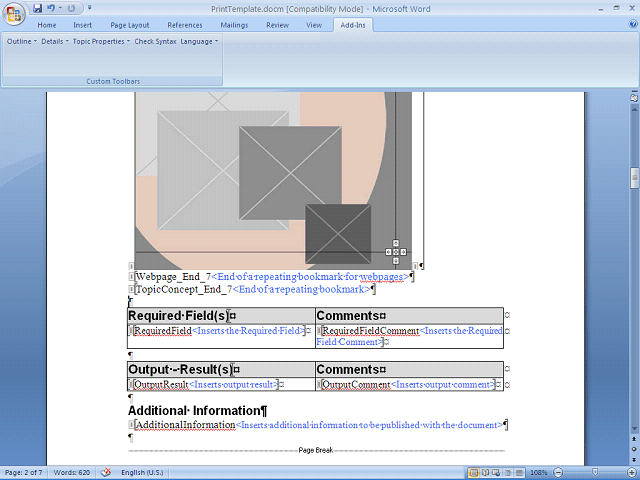Expand the Language dropdown menu

199,41
